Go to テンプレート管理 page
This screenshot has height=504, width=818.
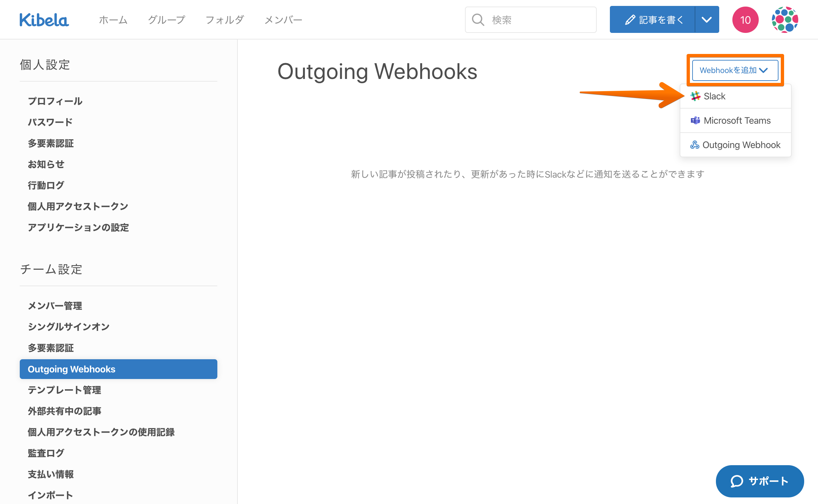[65, 390]
